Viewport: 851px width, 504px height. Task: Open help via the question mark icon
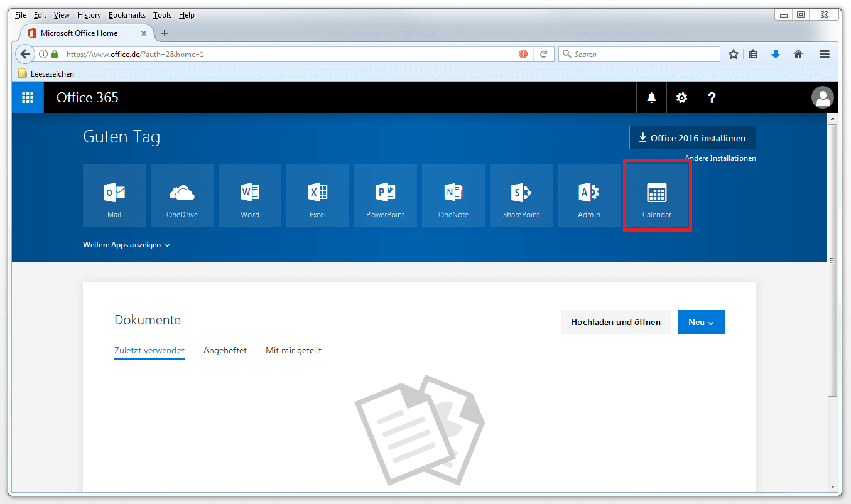712,97
